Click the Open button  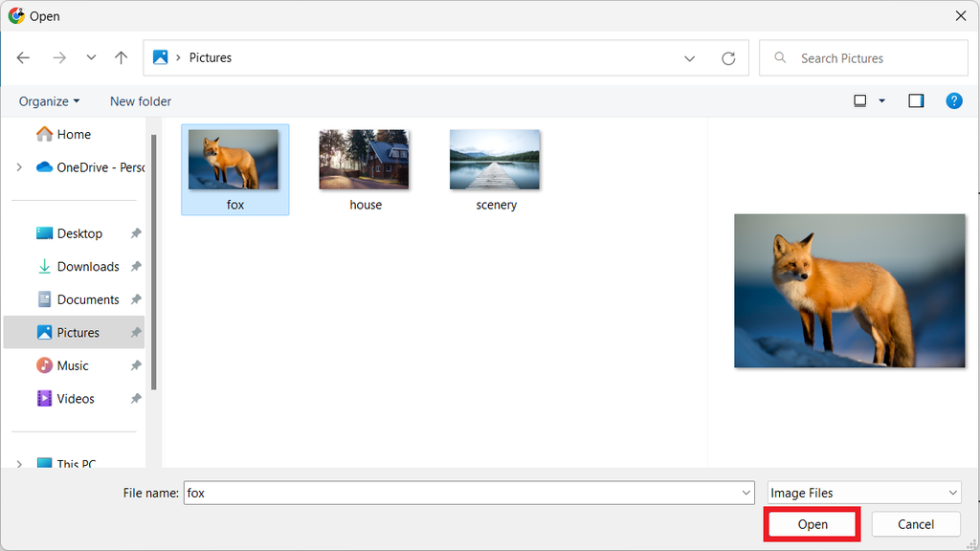coord(812,524)
